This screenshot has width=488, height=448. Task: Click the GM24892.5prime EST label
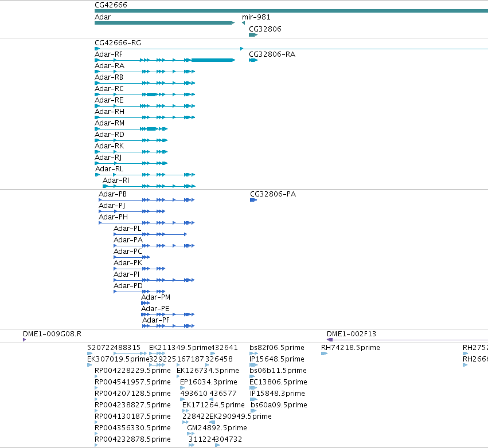[217, 428]
